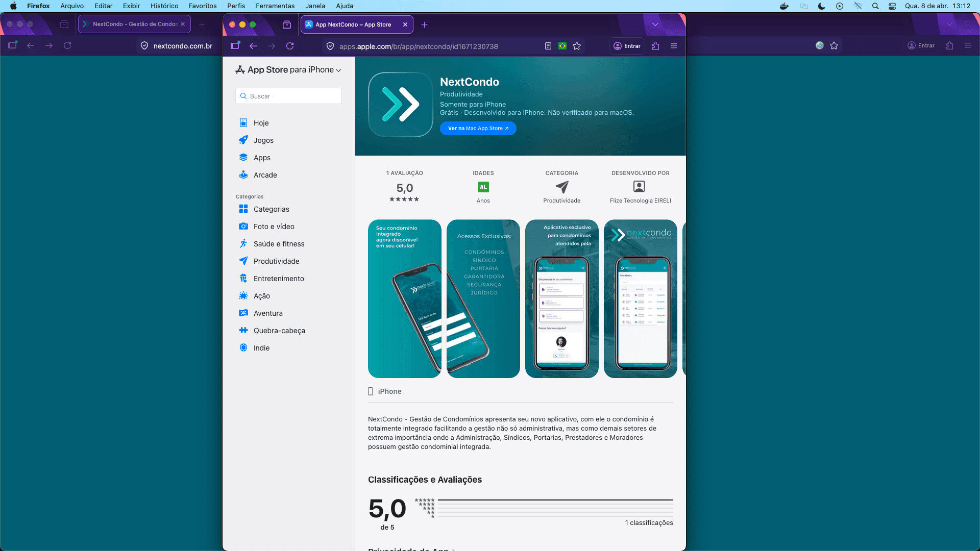Click the Buscar search field
The image size is (980, 551).
[x=288, y=96]
